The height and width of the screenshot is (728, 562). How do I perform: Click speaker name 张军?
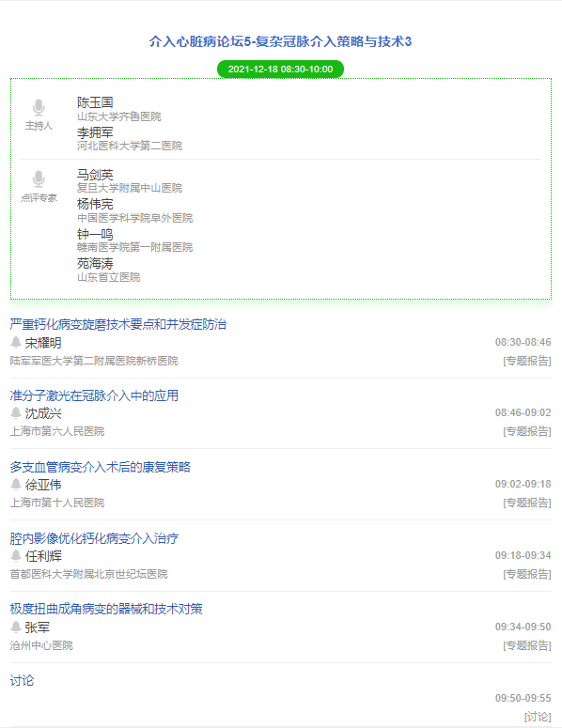38,627
